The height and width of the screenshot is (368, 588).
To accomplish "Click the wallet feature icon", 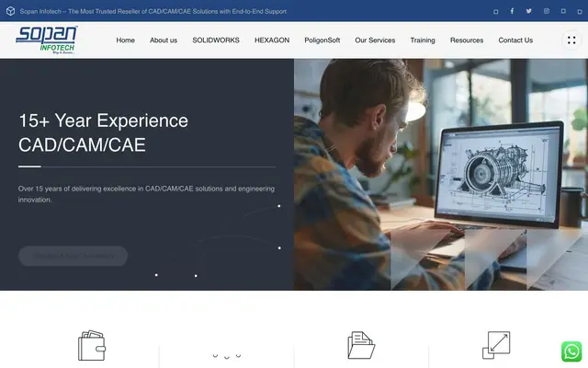I will tap(92, 346).
